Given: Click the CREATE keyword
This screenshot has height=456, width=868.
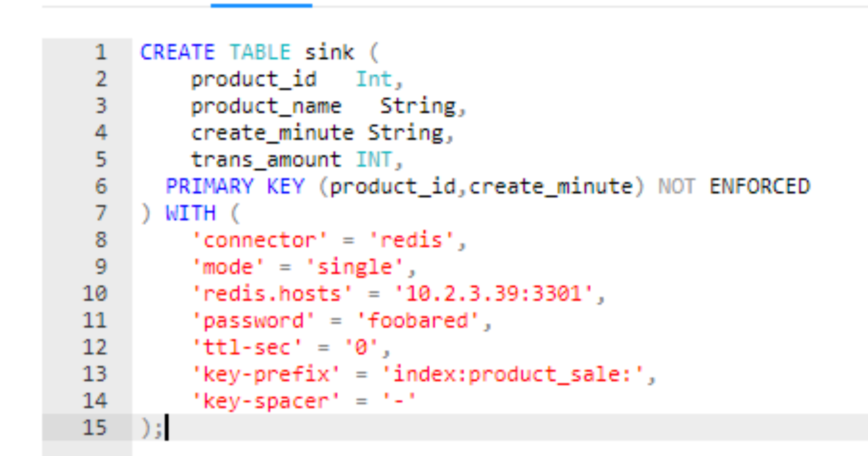Looking at the screenshot, I should 178,52.
